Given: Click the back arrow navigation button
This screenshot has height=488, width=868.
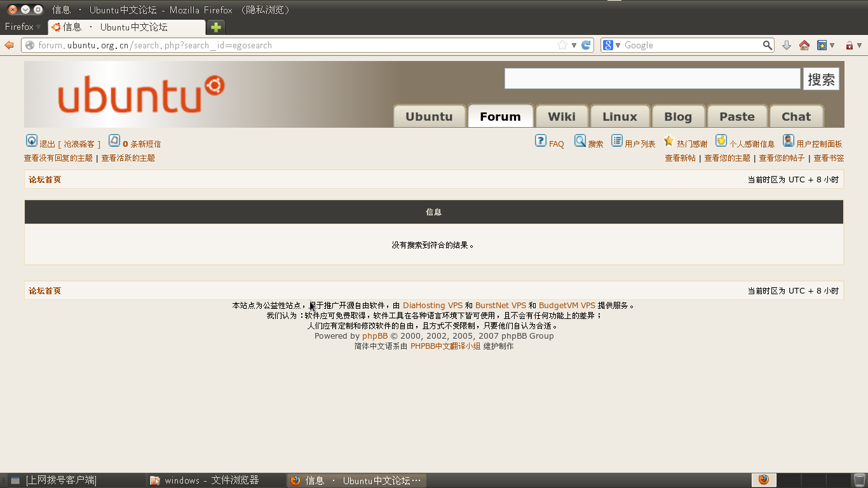Looking at the screenshot, I should coord(9,45).
